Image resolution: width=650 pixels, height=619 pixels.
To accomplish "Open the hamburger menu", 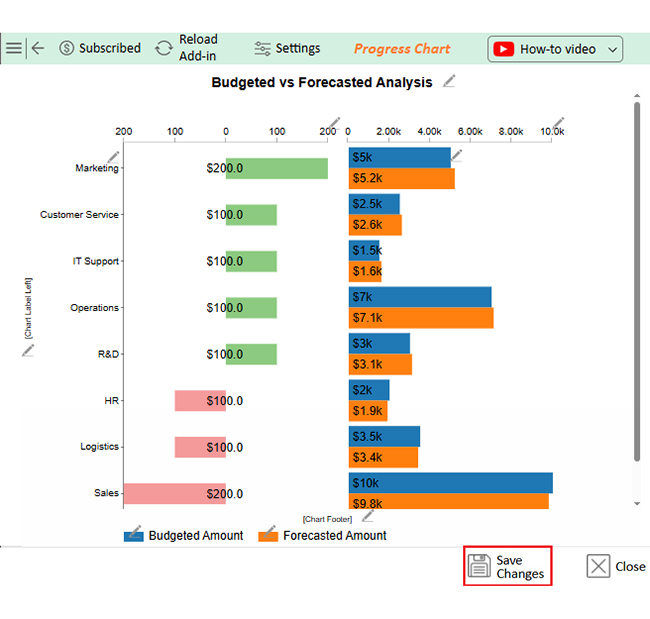I will [x=13, y=48].
